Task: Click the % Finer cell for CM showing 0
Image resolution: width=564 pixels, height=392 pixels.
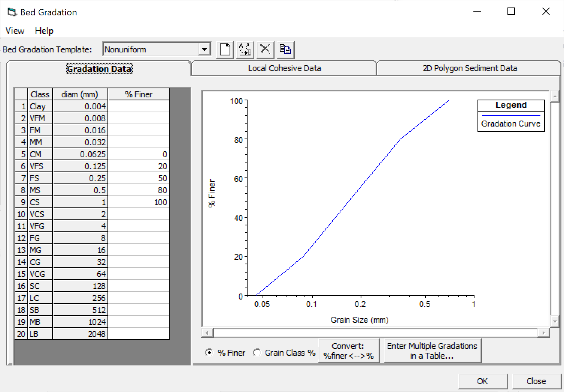Action: point(139,154)
